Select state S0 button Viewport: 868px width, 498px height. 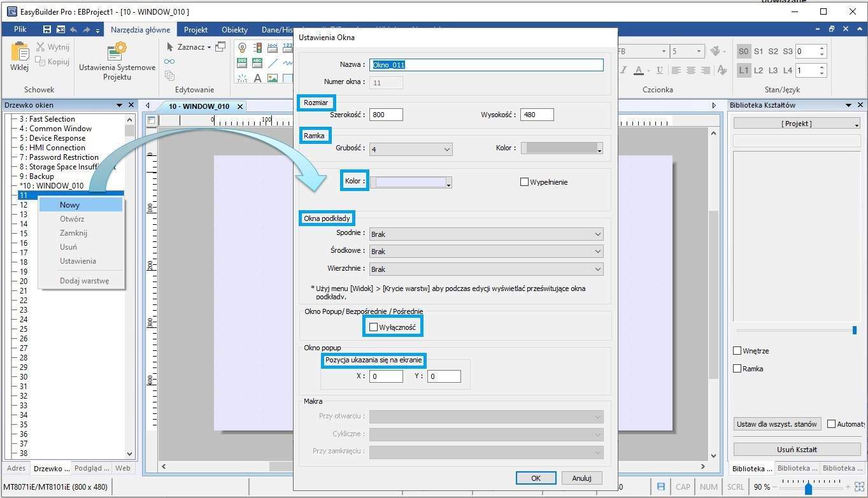click(x=744, y=52)
